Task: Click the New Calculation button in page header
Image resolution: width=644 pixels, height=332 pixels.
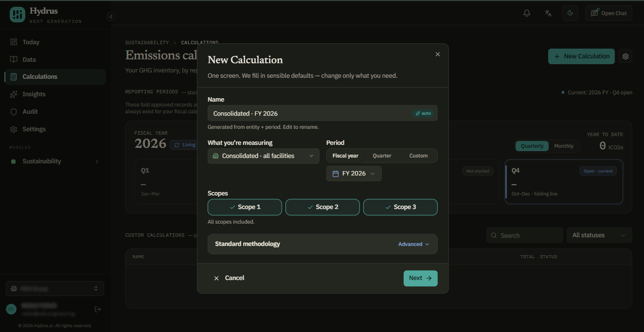Action: [581, 56]
